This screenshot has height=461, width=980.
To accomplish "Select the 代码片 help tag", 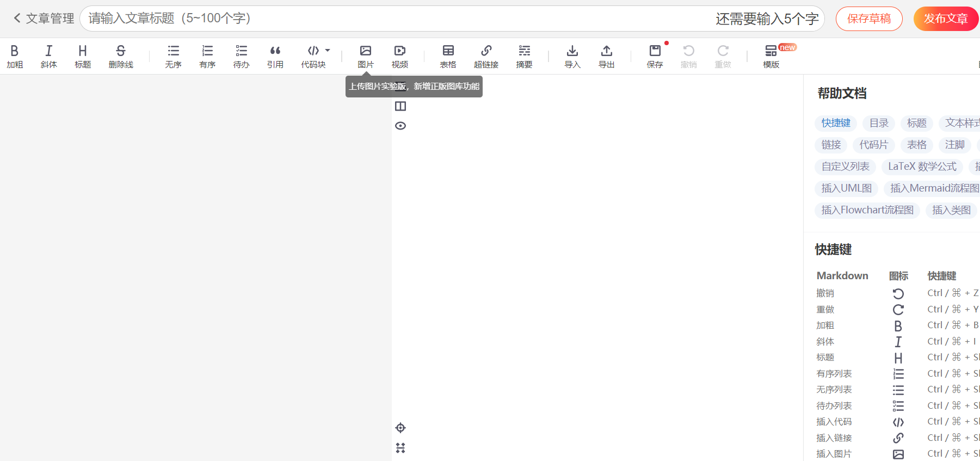I will click(x=874, y=145).
